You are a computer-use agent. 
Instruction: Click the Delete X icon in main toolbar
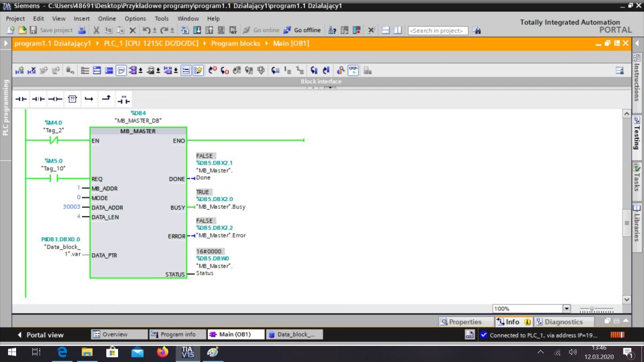point(133,31)
